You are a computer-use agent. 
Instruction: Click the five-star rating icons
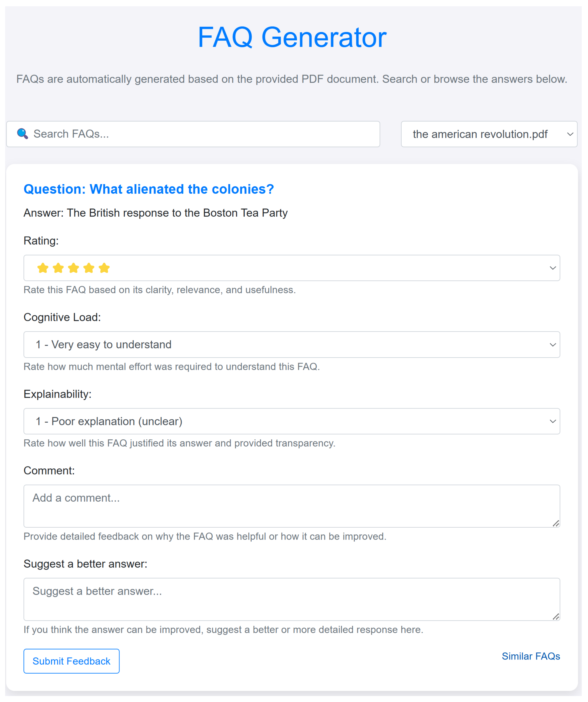pos(73,268)
